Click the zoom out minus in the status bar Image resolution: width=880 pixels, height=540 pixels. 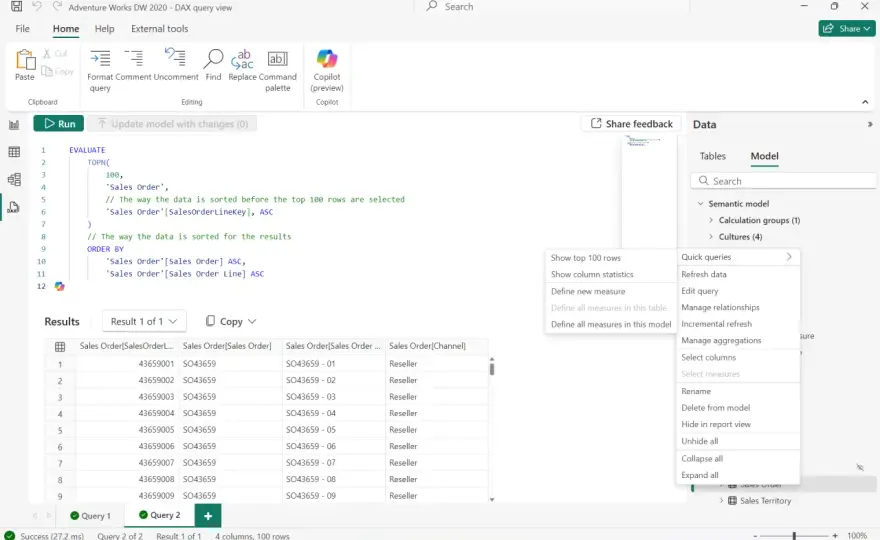tap(755, 536)
